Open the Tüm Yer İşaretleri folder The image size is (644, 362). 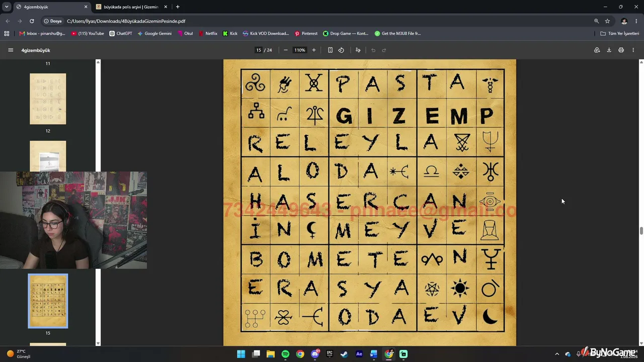619,34
